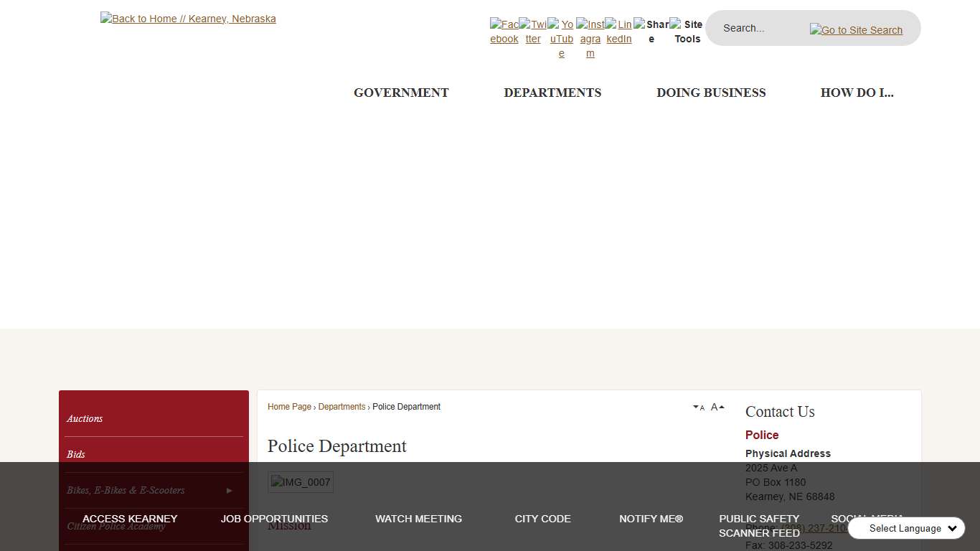Open the Twitter icon

[x=533, y=32]
